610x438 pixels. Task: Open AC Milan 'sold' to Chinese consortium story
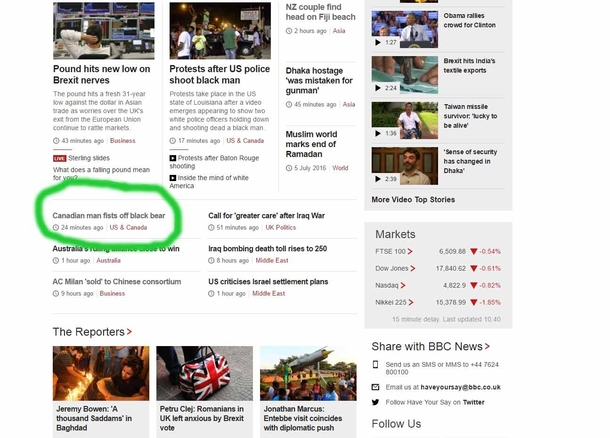[117, 282]
